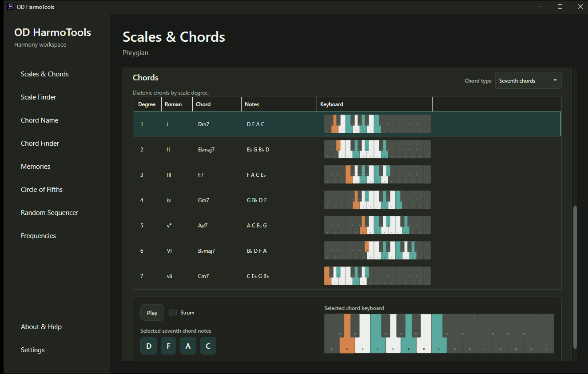The image size is (588, 374).
Task: Click the vertical scrollbar of the chords panel
Action: (x=575, y=277)
